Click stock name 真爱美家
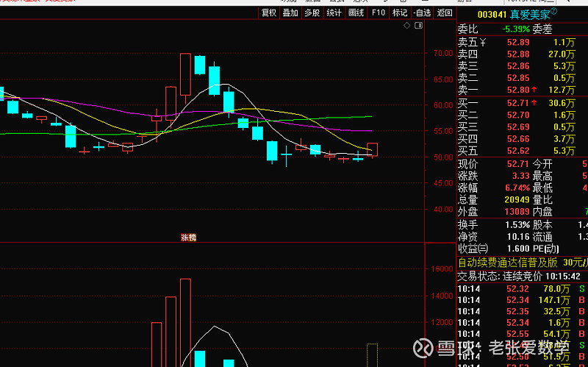The height and width of the screenshot is (367, 588). coord(530,15)
